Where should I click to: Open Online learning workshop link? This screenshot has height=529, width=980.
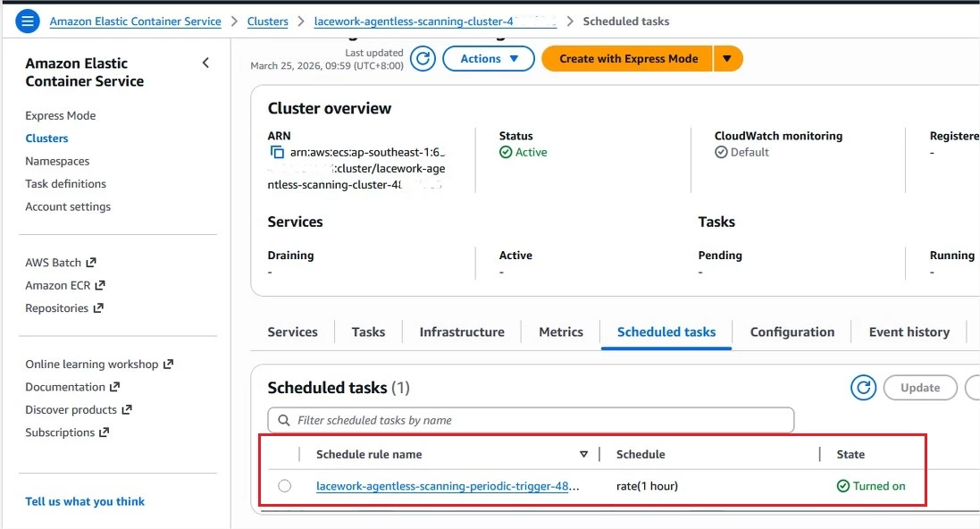pos(99,364)
